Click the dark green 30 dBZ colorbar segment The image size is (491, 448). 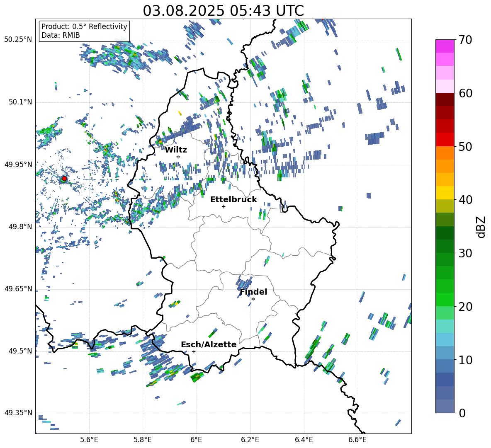tap(445, 246)
